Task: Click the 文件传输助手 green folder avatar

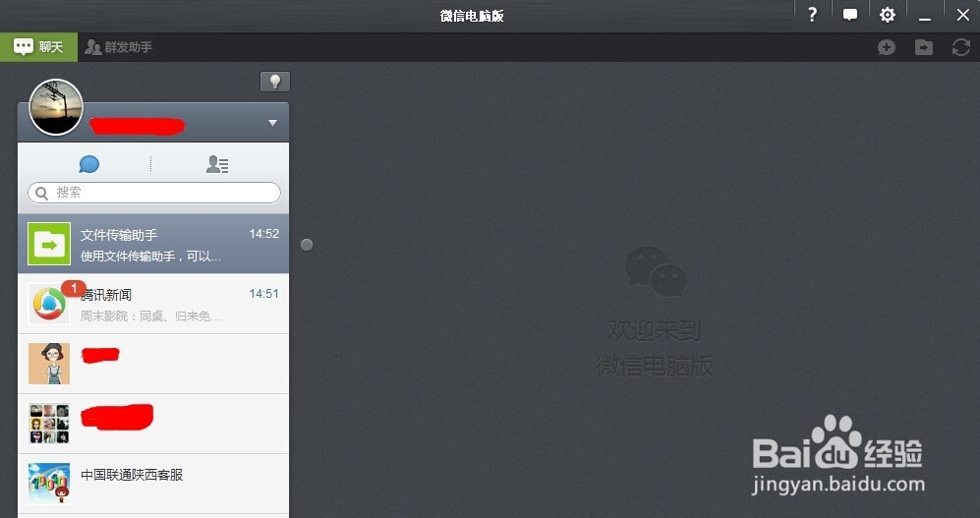Action: pyautogui.click(x=49, y=244)
